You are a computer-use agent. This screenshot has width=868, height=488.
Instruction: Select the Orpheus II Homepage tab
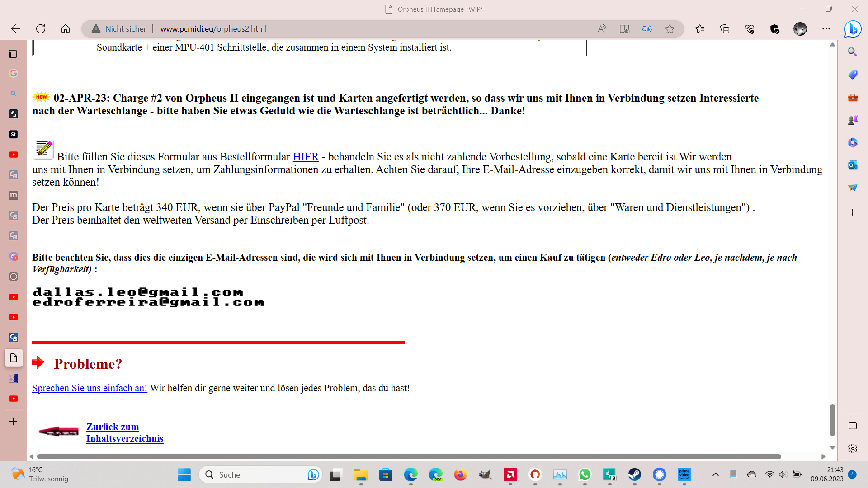13,358
